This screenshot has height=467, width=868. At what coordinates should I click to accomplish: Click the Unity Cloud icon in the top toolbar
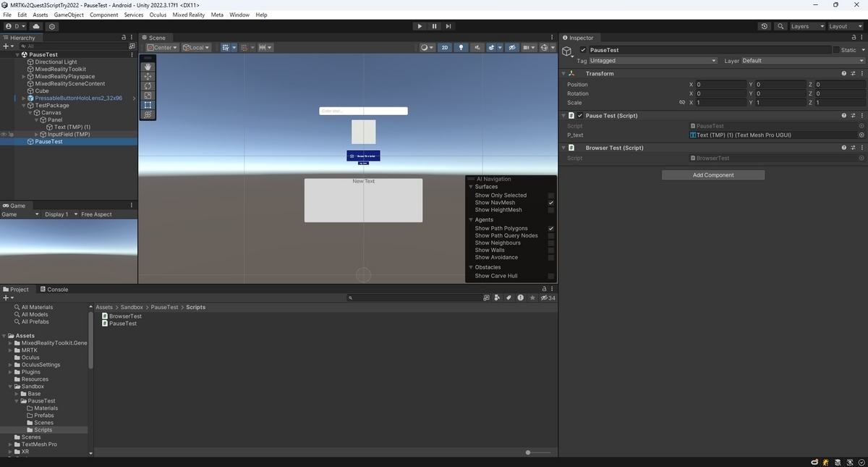coord(36,26)
